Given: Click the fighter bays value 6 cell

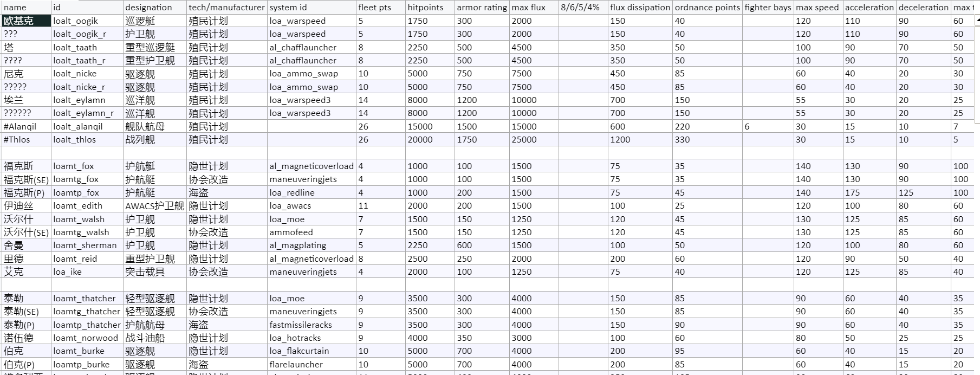Looking at the screenshot, I should point(768,126).
